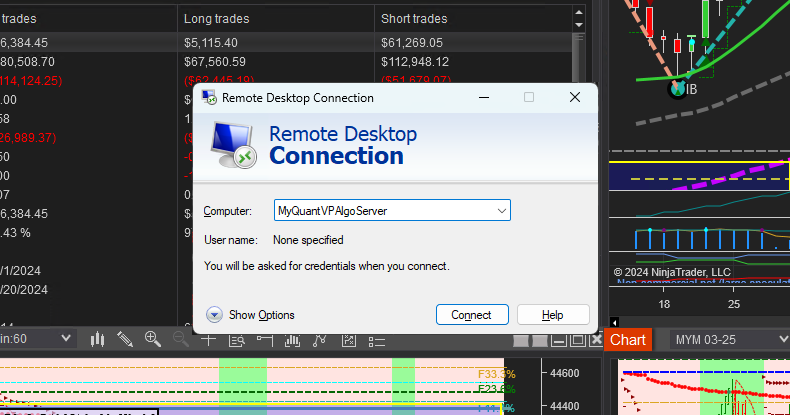Image resolution: width=790 pixels, height=415 pixels.
Task: Open the chart trader icon
Action: (265, 341)
